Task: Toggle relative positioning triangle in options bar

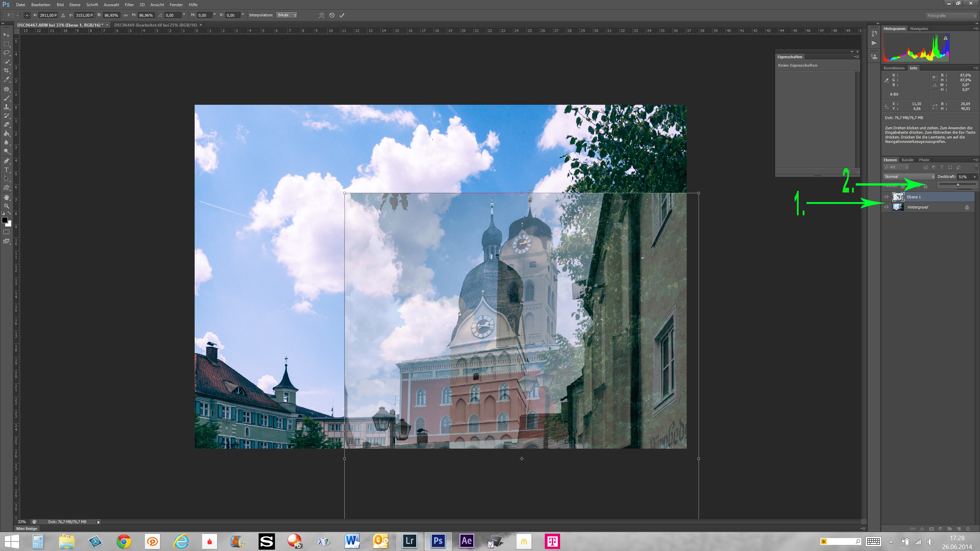Action: coord(63,15)
